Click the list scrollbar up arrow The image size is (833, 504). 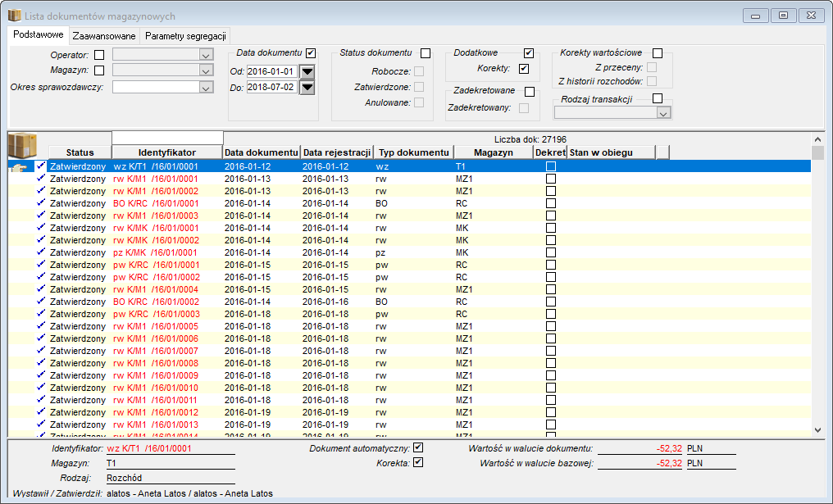tap(817, 139)
